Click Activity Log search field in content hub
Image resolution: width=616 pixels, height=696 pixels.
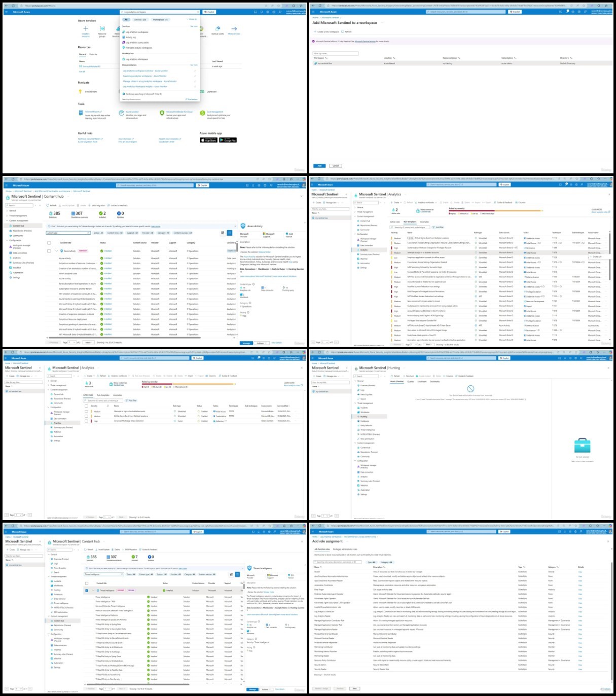click(68, 233)
